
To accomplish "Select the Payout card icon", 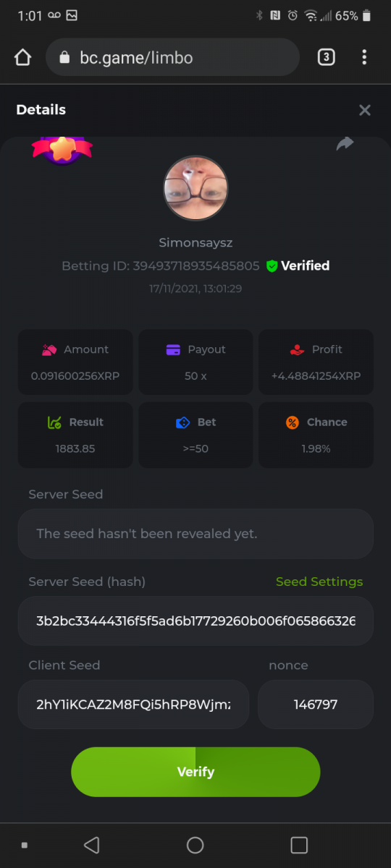I will pos(173,349).
